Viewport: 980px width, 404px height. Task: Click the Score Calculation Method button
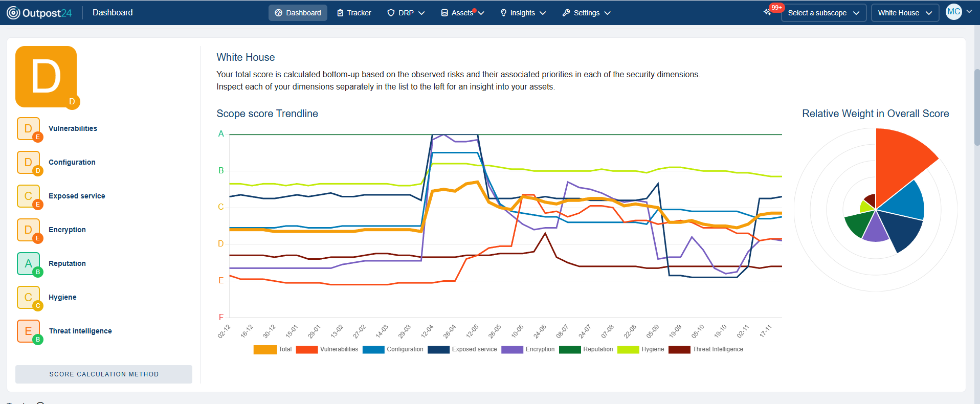tap(104, 374)
